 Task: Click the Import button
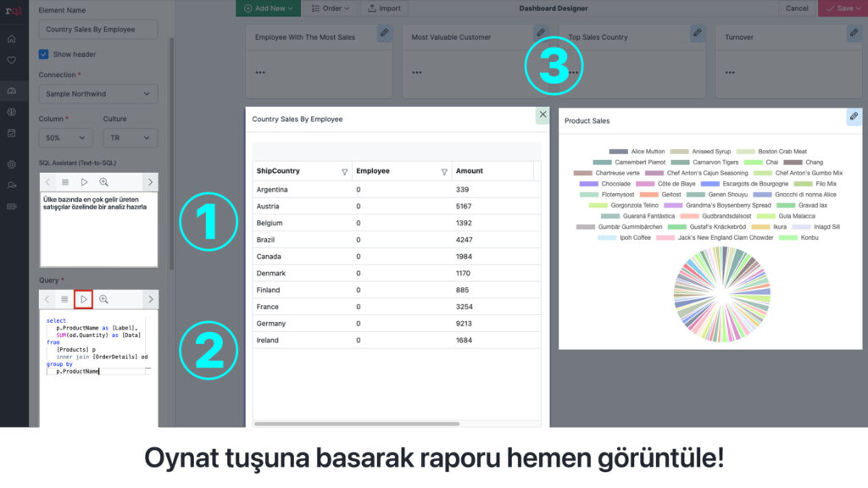(384, 8)
